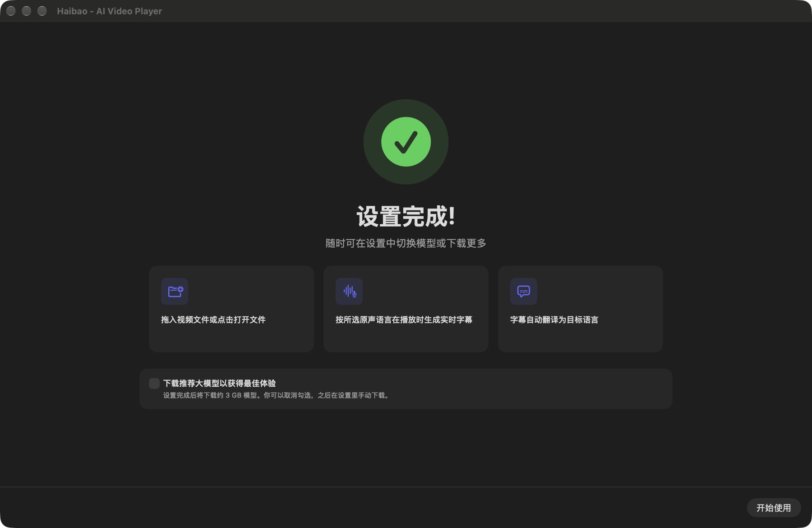Screen dimensions: 812x528
Task: Click the green checkmark success icon
Action: pos(406,142)
